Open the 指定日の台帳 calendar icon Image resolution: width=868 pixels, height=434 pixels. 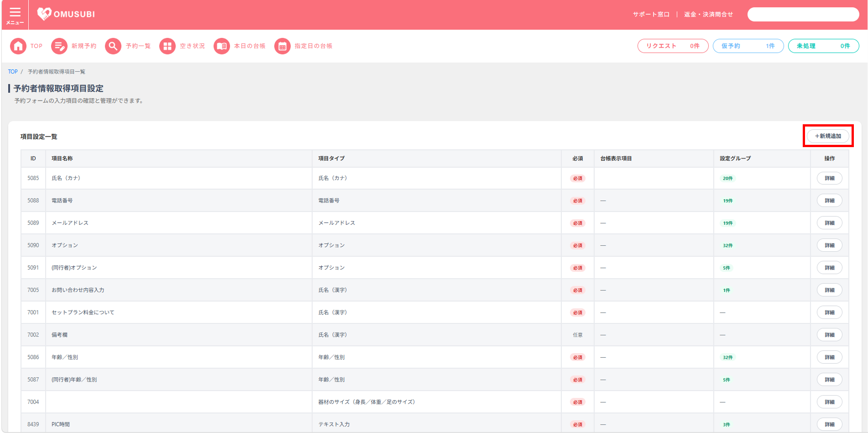click(282, 46)
